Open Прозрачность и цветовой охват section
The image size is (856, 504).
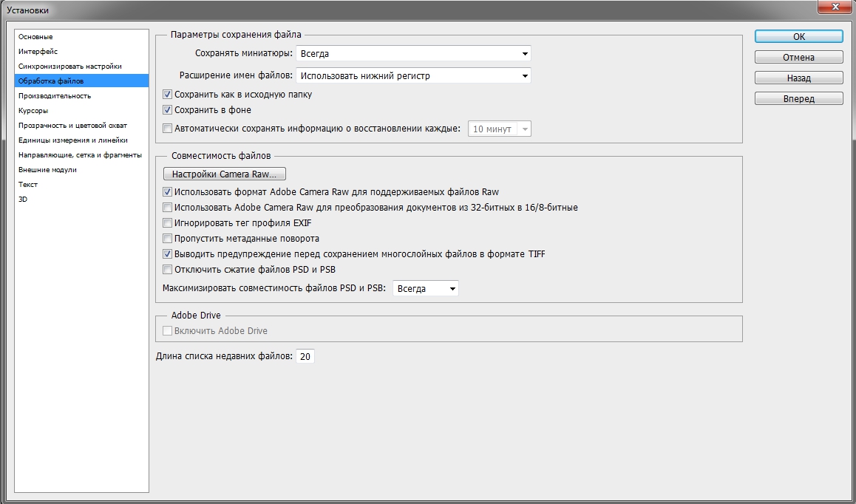point(81,125)
